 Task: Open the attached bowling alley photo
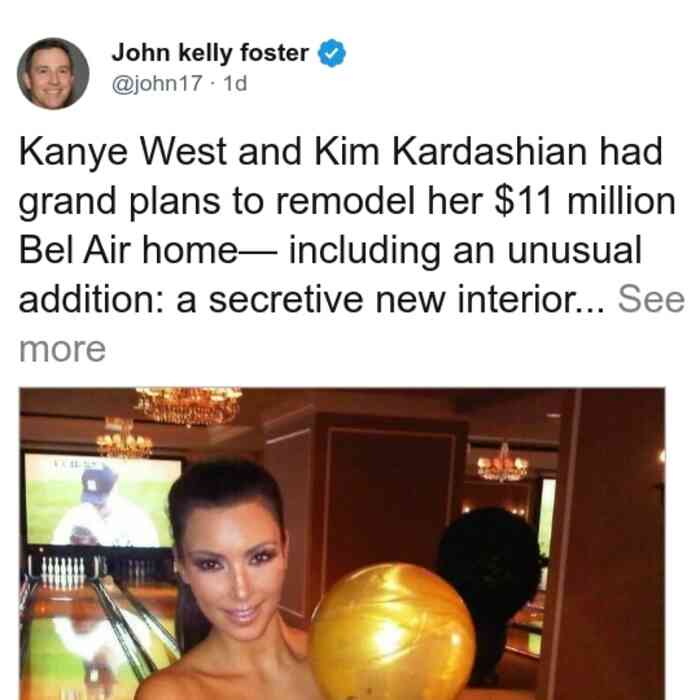[x=342, y=544]
